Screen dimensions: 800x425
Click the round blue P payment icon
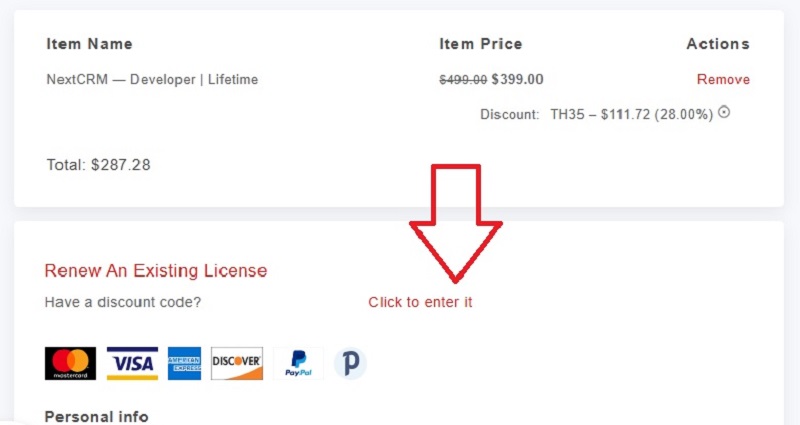(350, 363)
